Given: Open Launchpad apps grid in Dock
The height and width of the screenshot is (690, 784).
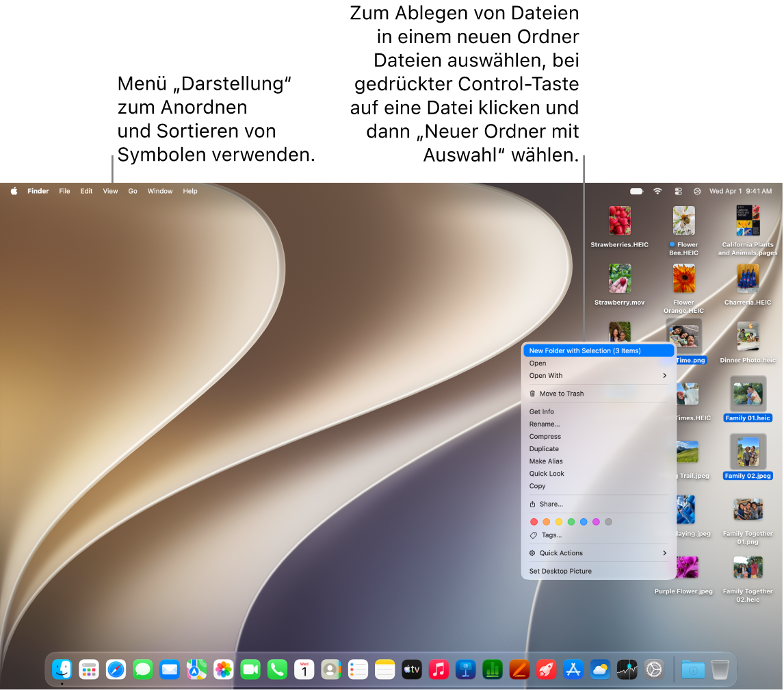Looking at the screenshot, I should tap(89, 669).
